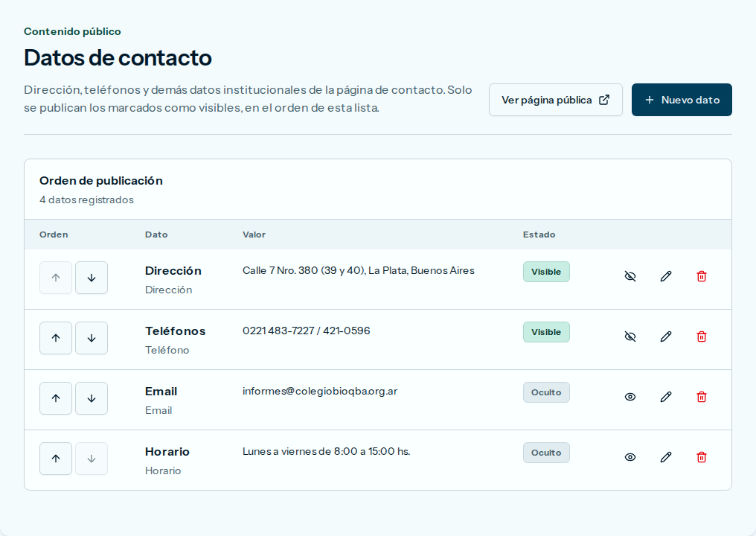Click Oculto badge in Email row
Screen dimensions: 756x536
click(x=546, y=392)
